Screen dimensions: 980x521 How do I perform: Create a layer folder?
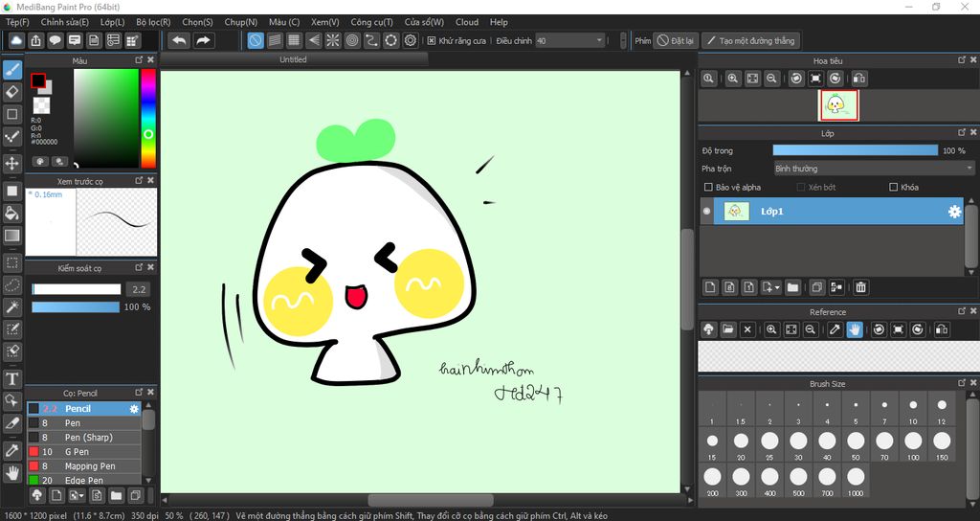pos(792,287)
